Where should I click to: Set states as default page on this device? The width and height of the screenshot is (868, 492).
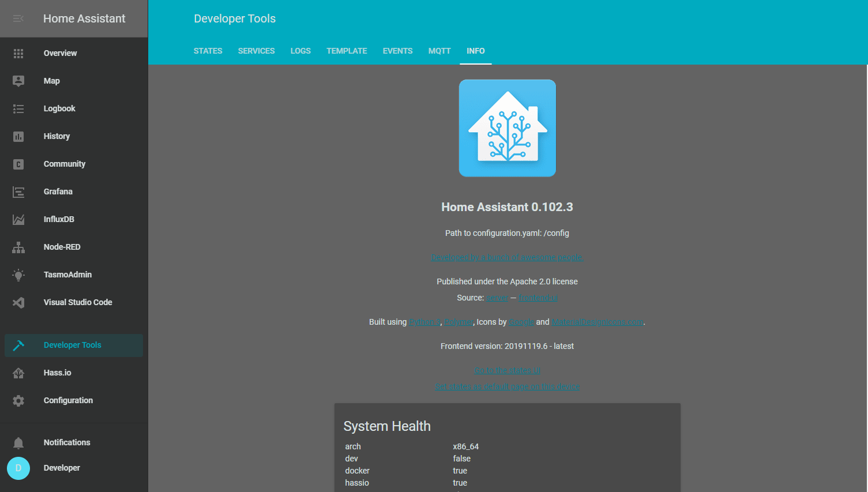(x=507, y=386)
